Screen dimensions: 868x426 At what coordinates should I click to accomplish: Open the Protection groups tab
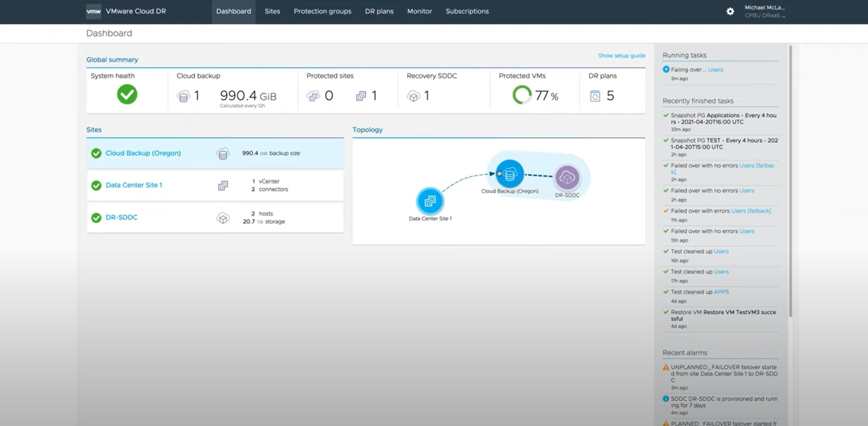click(322, 11)
